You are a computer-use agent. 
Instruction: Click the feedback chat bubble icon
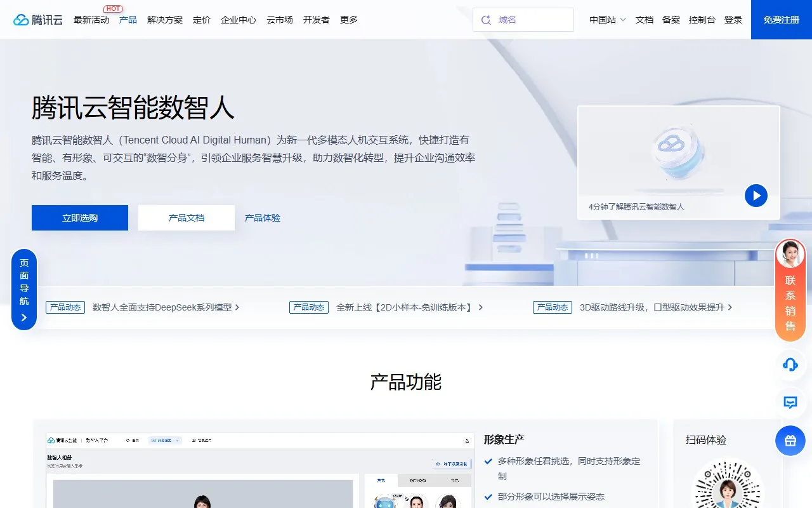(790, 403)
